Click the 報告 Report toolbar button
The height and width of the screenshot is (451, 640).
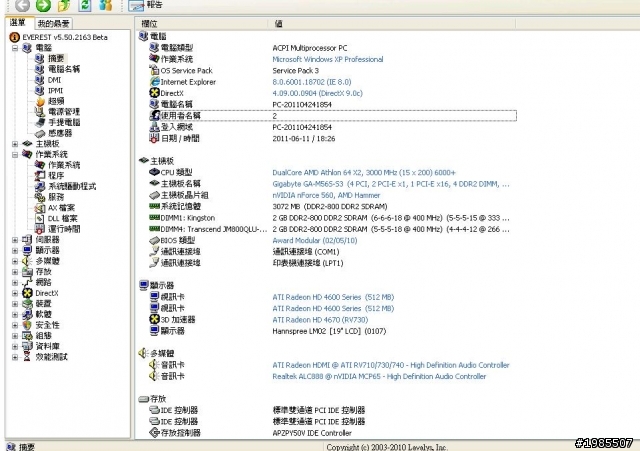[x=145, y=5]
